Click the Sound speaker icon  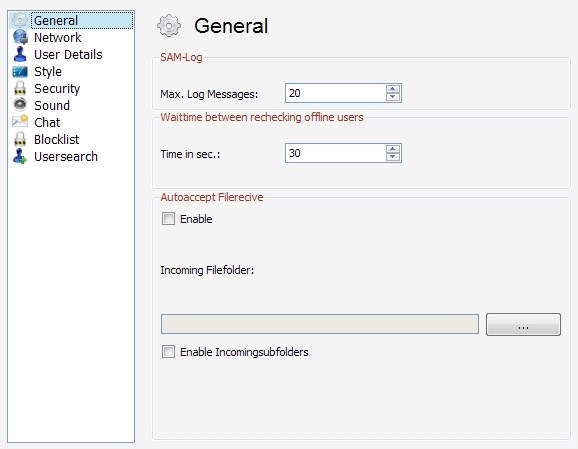20,105
